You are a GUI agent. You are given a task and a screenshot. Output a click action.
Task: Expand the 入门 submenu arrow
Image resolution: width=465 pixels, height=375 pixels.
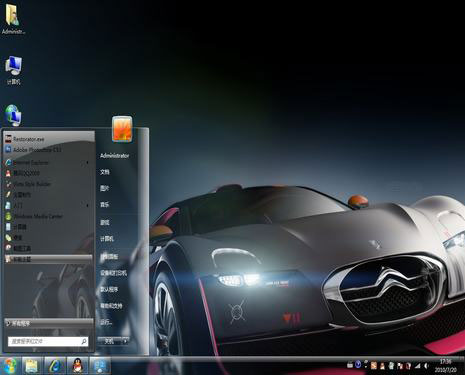point(87,205)
